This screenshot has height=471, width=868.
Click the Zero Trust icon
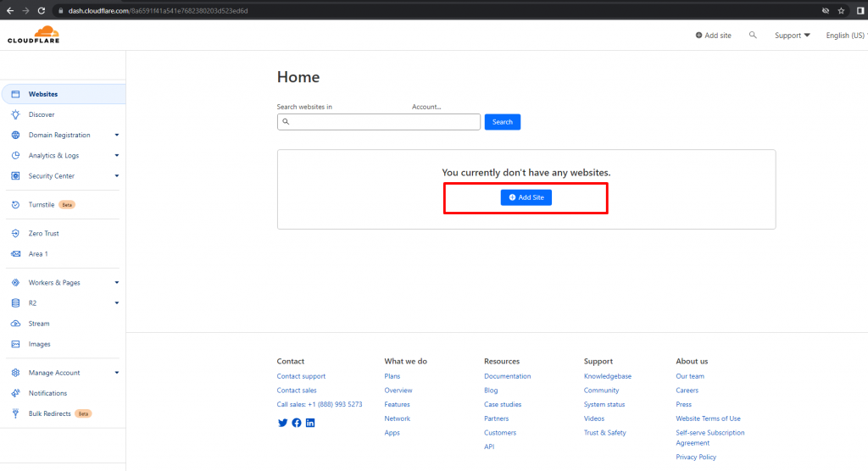(x=15, y=234)
